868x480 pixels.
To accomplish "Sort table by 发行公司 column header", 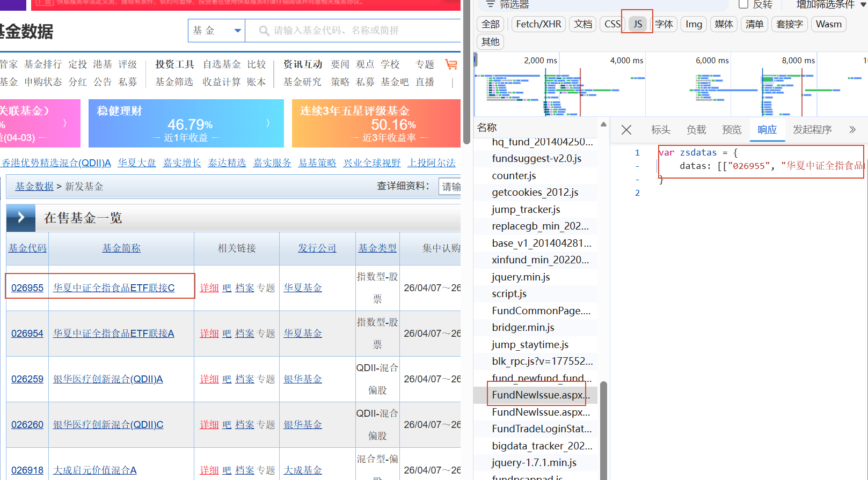I will [x=317, y=248].
